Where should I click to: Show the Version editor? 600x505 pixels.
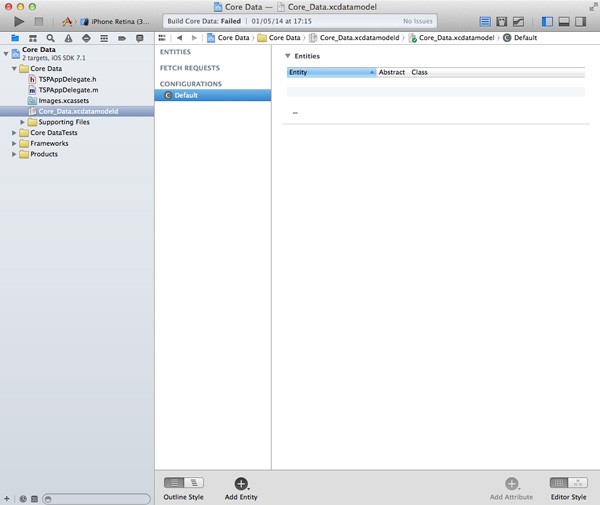[x=518, y=21]
